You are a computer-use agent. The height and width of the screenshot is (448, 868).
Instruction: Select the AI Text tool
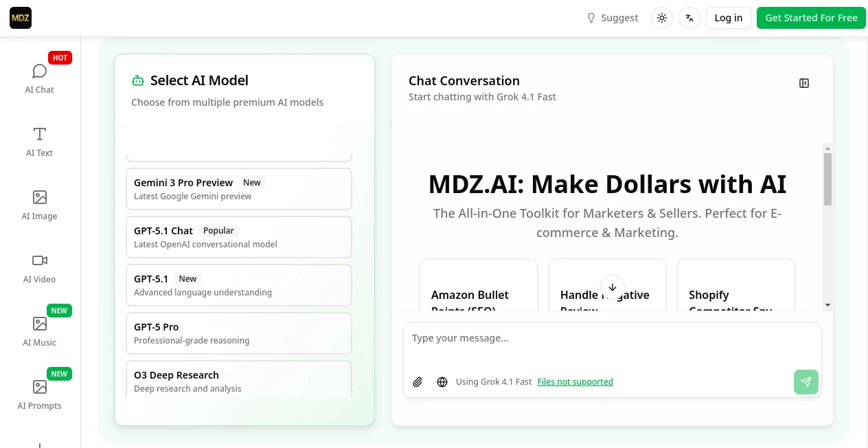[39, 141]
